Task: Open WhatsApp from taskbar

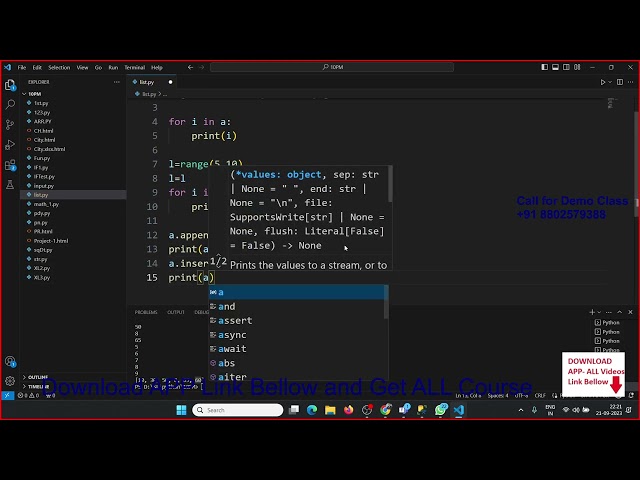Action: [441, 410]
